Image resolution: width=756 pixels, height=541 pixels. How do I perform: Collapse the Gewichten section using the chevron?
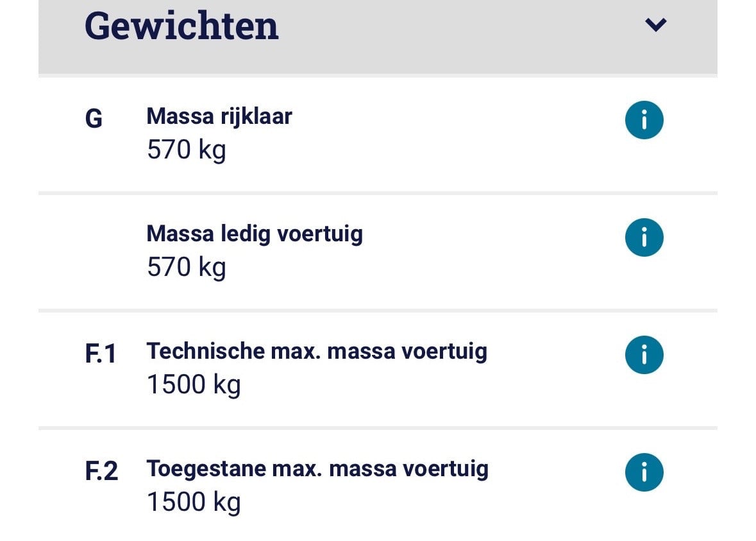[656, 24]
